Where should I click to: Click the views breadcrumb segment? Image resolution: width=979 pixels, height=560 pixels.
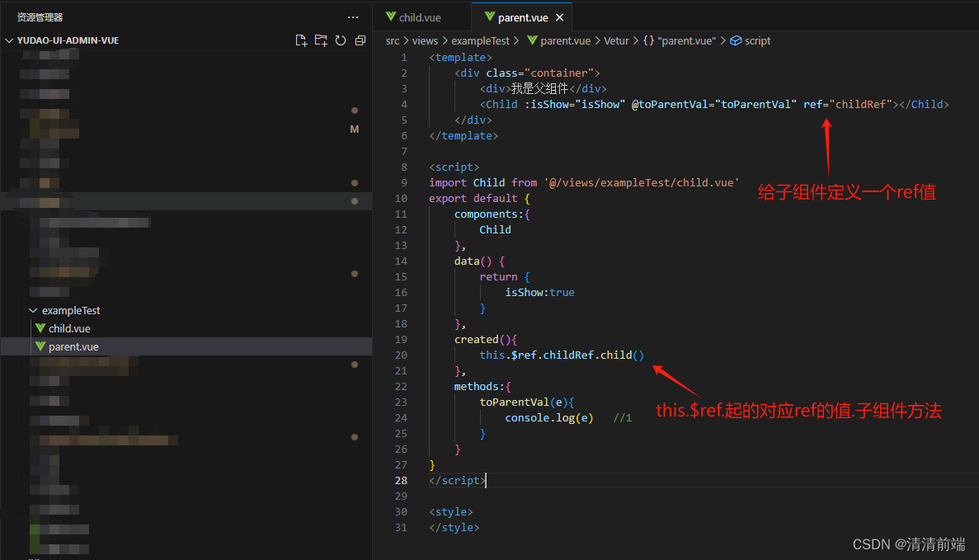425,40
